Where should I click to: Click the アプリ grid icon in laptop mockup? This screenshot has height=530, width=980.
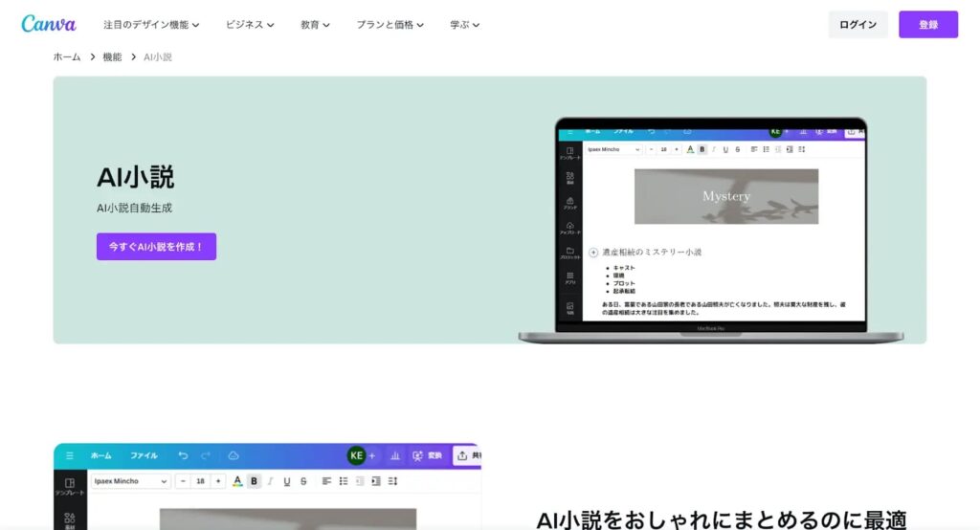click(570, 278)
